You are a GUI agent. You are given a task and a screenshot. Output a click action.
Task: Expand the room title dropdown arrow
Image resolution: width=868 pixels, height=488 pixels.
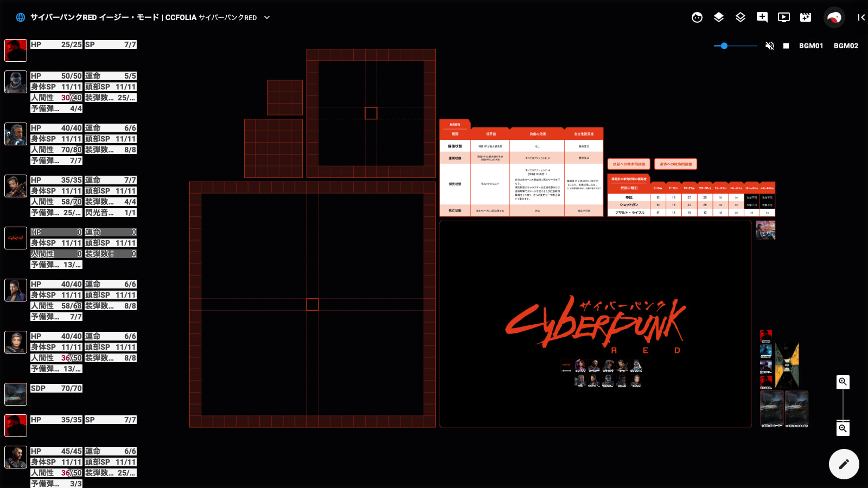tap(267, 17)
